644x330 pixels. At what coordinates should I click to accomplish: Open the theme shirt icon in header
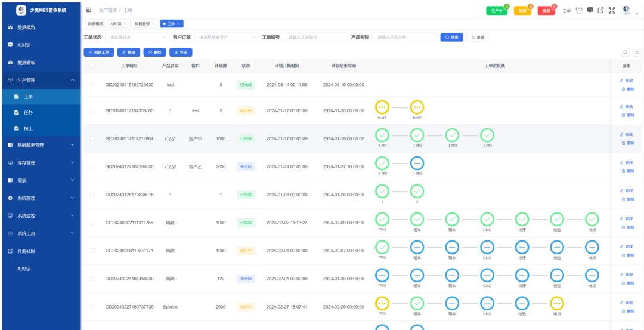[578, 10]
